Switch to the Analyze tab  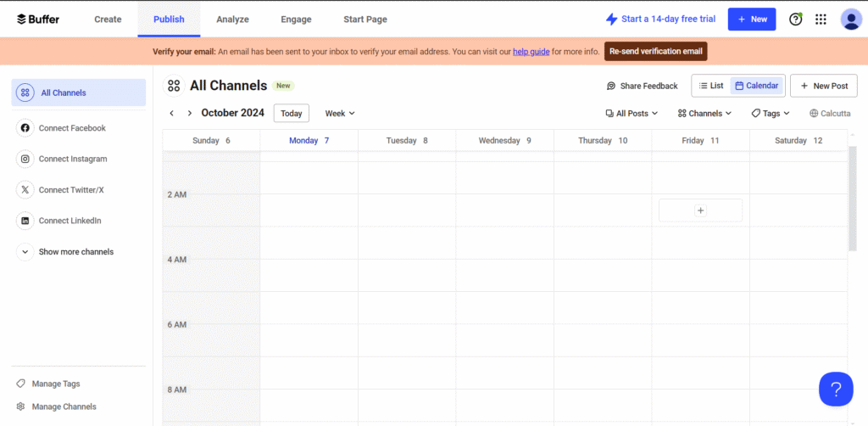[x=232, y=19]
